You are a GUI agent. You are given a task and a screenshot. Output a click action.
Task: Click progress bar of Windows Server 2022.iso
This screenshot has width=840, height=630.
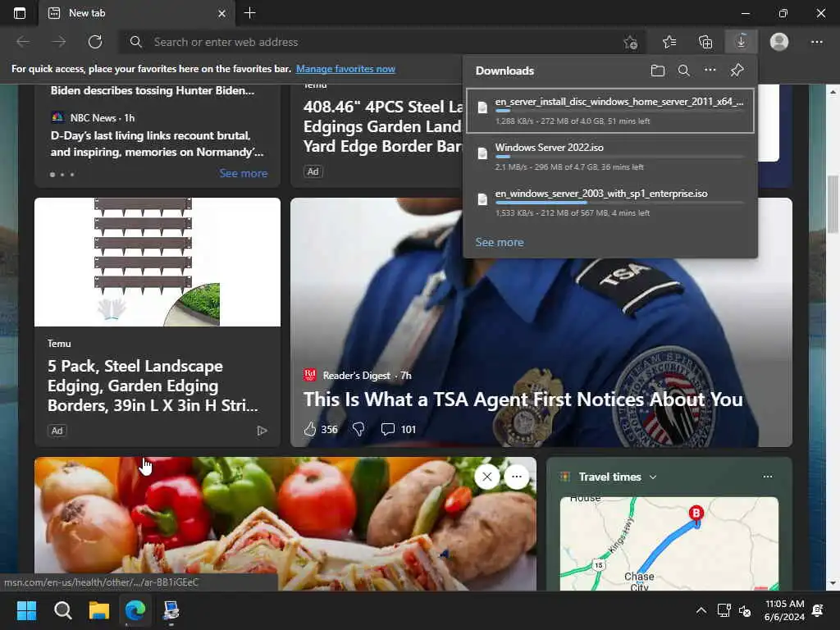[x=619, y=157]
